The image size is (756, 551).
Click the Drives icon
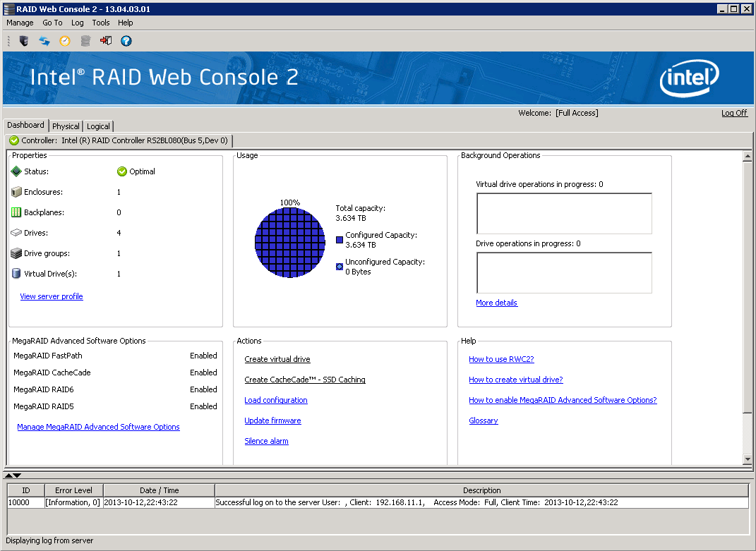tap(16, 233)
